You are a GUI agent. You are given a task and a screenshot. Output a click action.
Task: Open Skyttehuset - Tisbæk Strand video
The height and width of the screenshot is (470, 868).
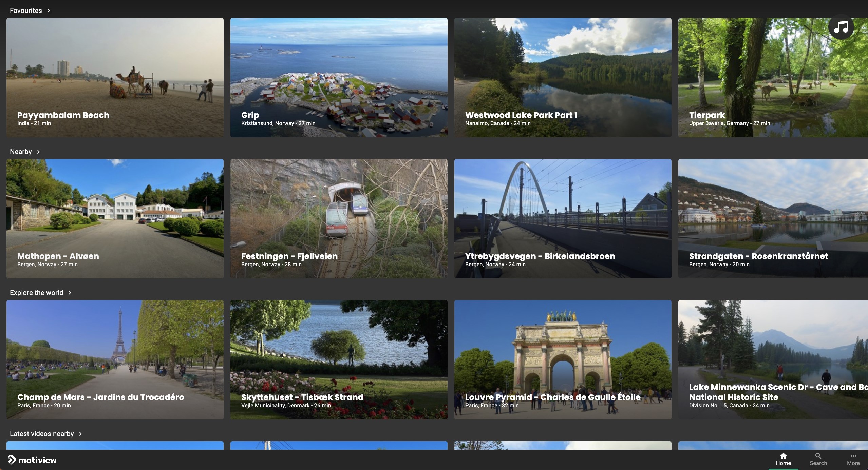(x=339, y=359)
